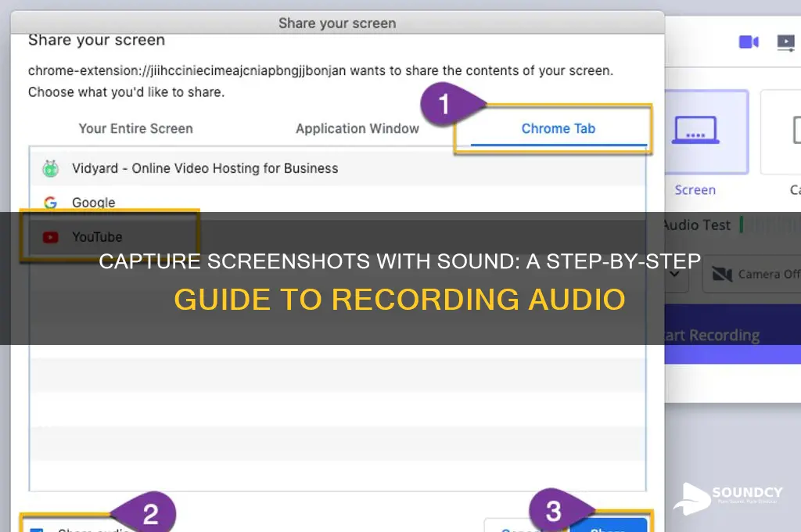Select the Screen recording mode card in Vidyard
Viewport: 801px width, 532px height.
(707, 133)
